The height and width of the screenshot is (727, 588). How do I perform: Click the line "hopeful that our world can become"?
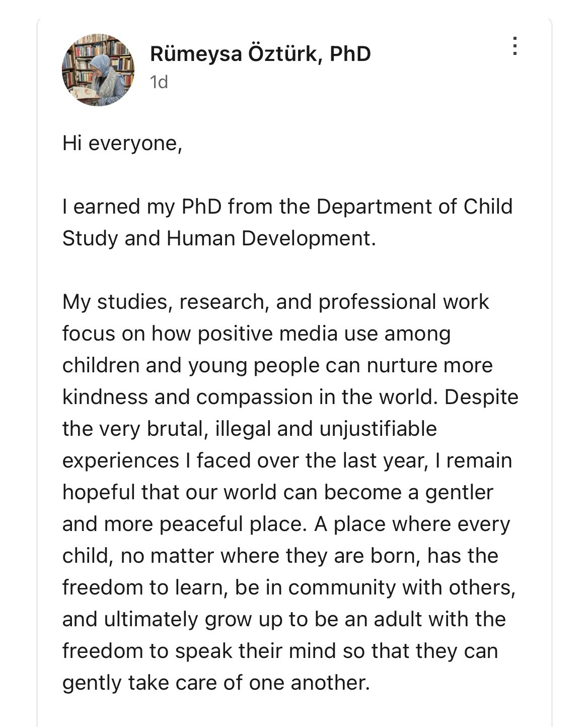pyautogui.click(x=277, y=492)
